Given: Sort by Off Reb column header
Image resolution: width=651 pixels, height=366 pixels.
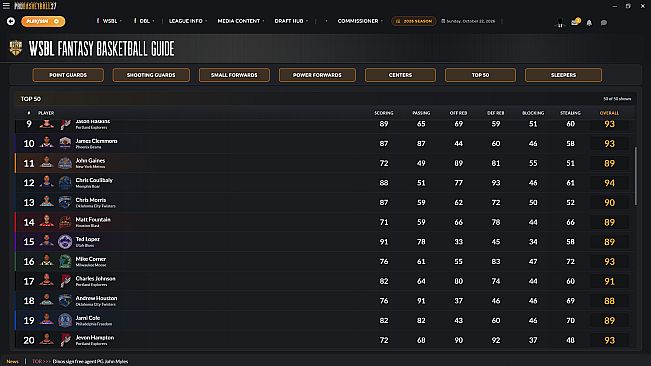Looking at the screenshot, I should click(458, 113).
